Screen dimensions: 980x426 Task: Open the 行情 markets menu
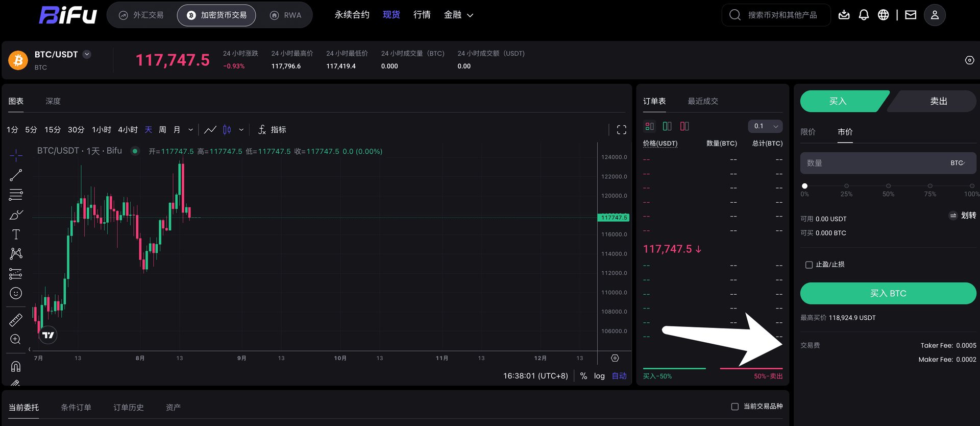(x=422, y=15)
